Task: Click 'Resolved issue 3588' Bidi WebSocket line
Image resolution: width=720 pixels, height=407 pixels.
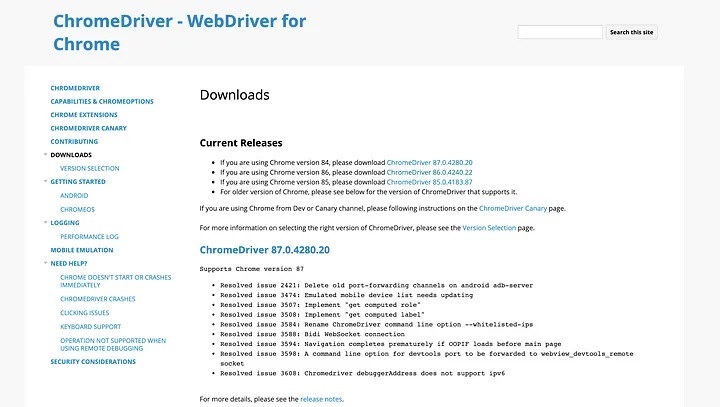Action: pyautogui.click(x=312, y=334)
